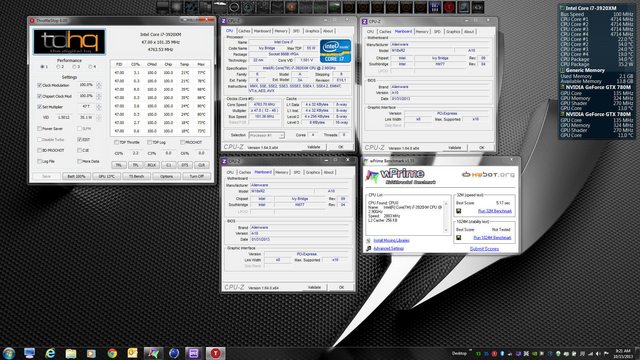Open Internet Explorer from the taskbar
Viewport: 640px width, 360px height.
point(50,353)
